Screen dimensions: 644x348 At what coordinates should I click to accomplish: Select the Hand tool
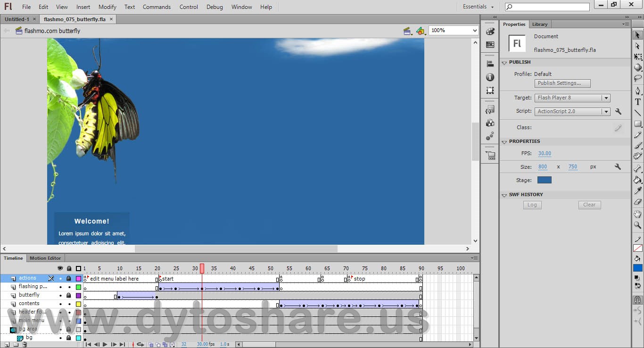pyautogui.click(x=637, y=214)
